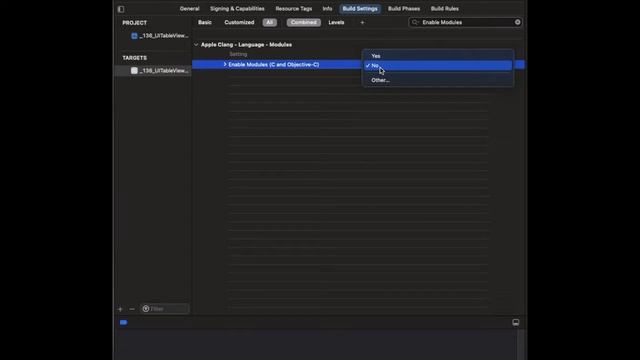Open the Signing & Capabilities tab

(237, 9)
